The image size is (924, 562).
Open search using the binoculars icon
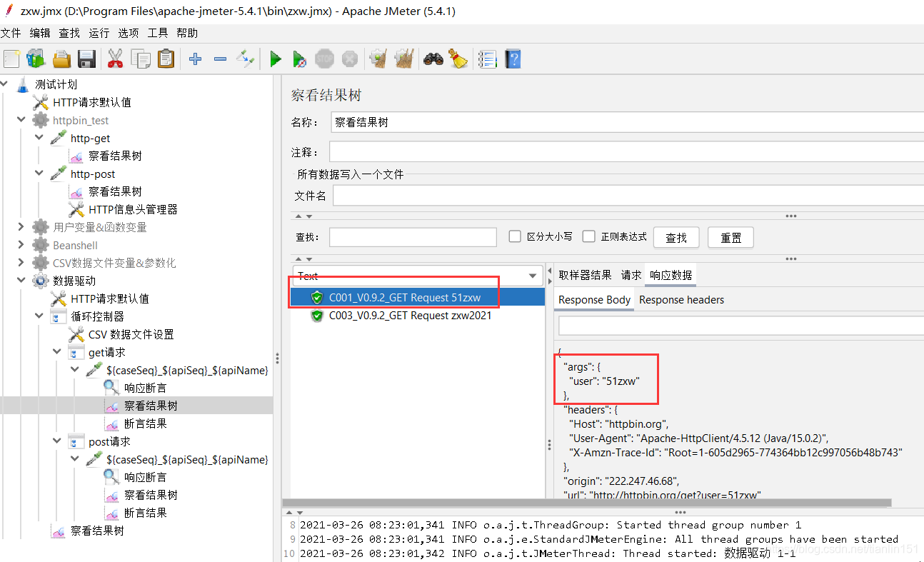433,59
